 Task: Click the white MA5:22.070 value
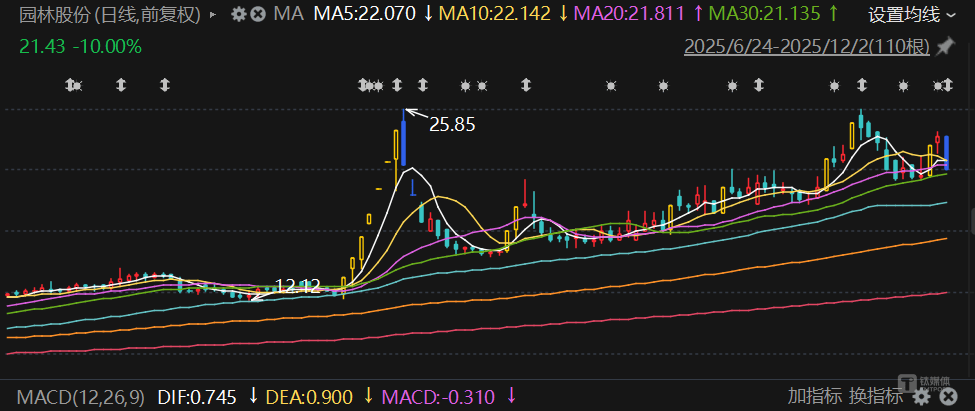pyautogui.click(x=367, y=15)
